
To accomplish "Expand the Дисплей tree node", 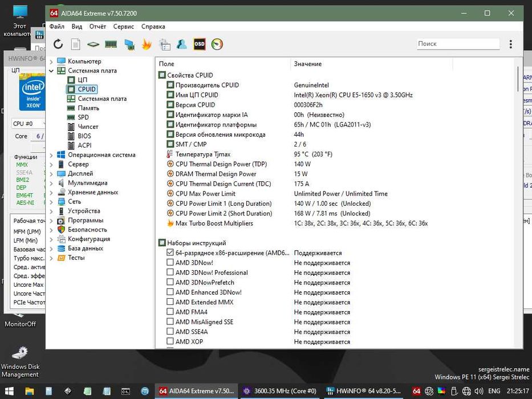I will (51, 174).
